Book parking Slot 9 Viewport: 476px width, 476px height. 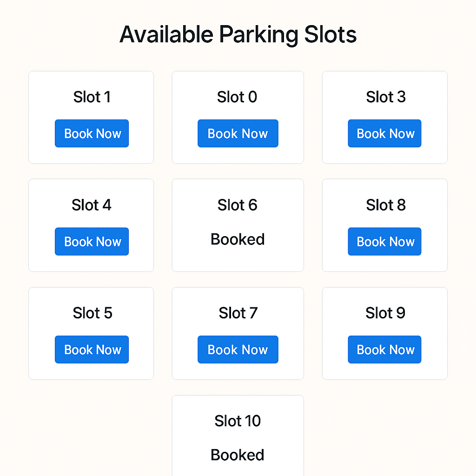[384, 349]
